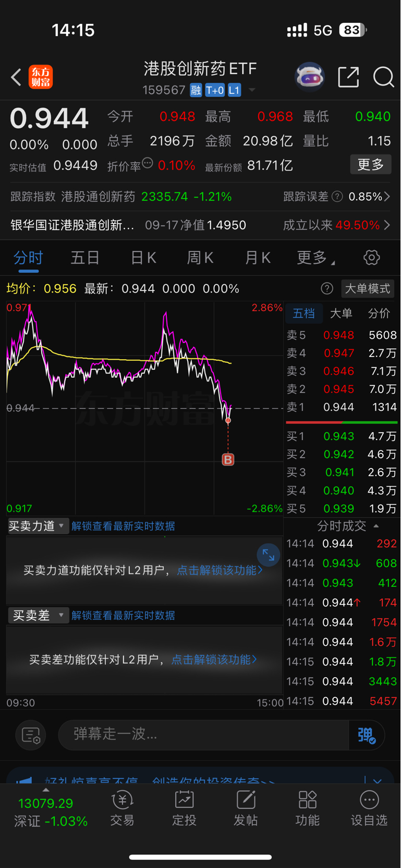Switch to 月K chart tab
The image size is (401, 868).
pos(258,258)
